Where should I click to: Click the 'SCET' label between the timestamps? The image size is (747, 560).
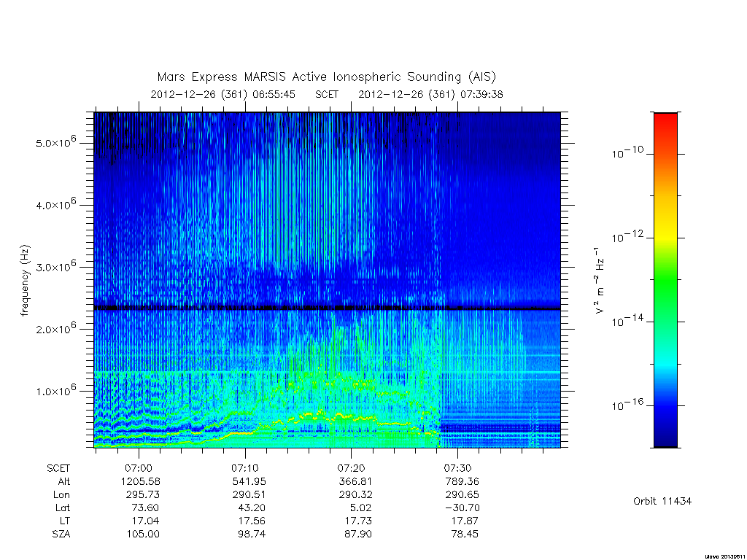click(327, 94)
